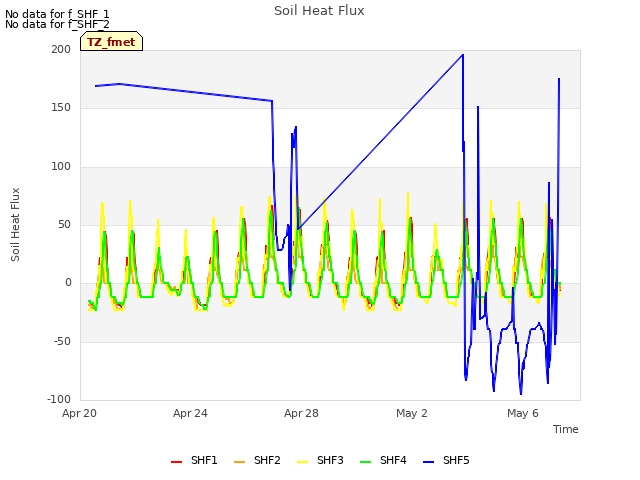Click the 'No data for f_SHF_2' message
Viewport: 640px width, 480px height.
pos(57,24)
